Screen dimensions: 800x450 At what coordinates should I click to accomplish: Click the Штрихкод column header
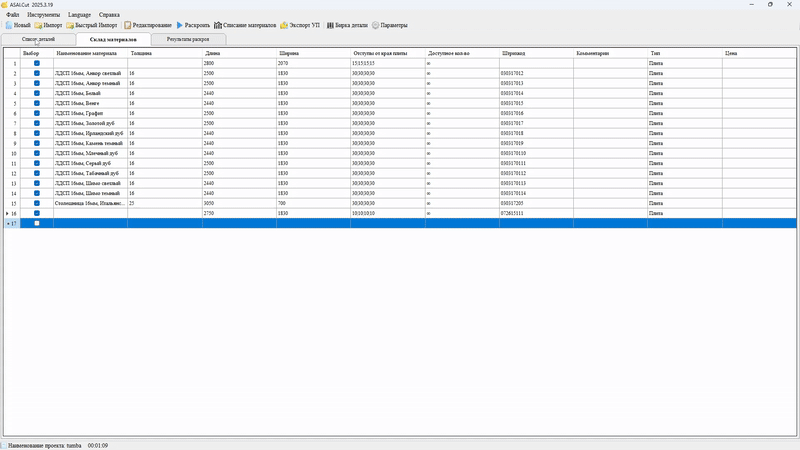pos(536,53)
